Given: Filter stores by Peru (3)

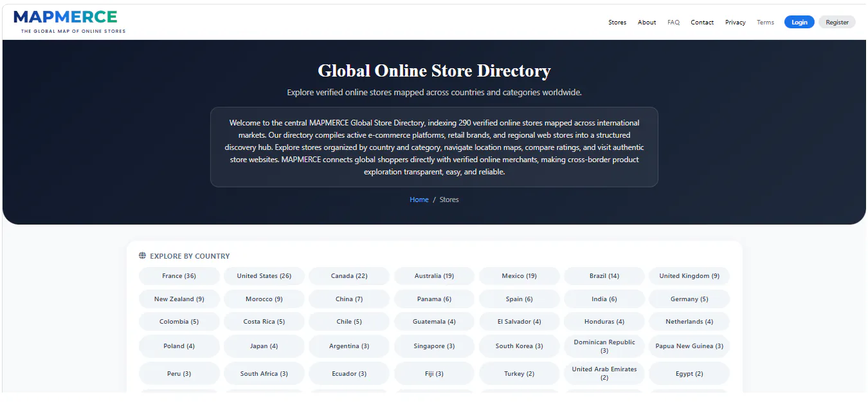Looking at the screenshot, I should point(179,373).
